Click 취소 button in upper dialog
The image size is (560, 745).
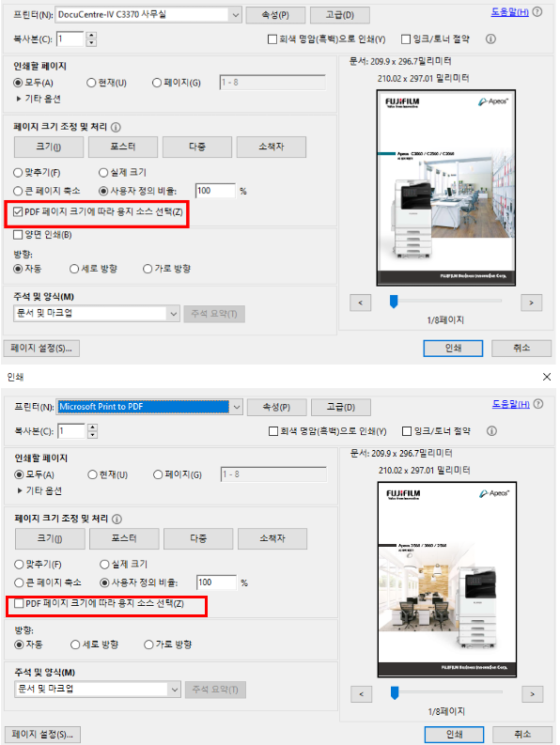(521, 349)
